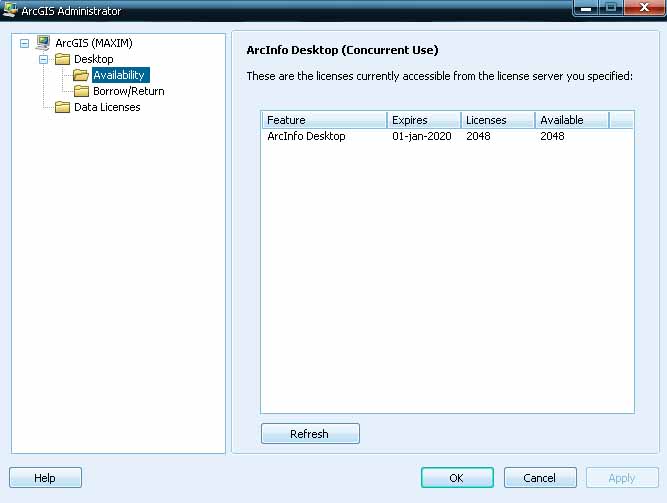Click the Data Licenses folder icon

62,107
